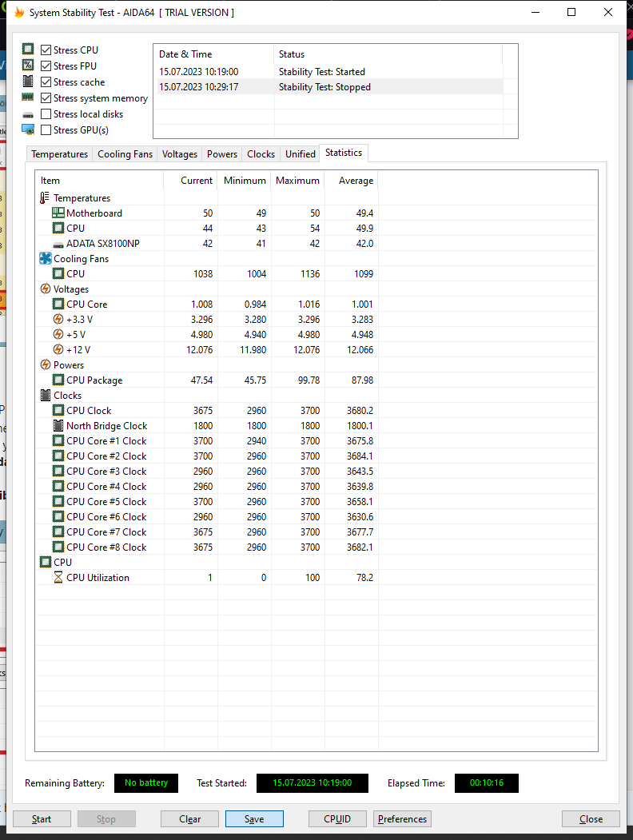Click the Date & Time log column header
This screenshot has width=633, height=840.
[x=213, y=54]
